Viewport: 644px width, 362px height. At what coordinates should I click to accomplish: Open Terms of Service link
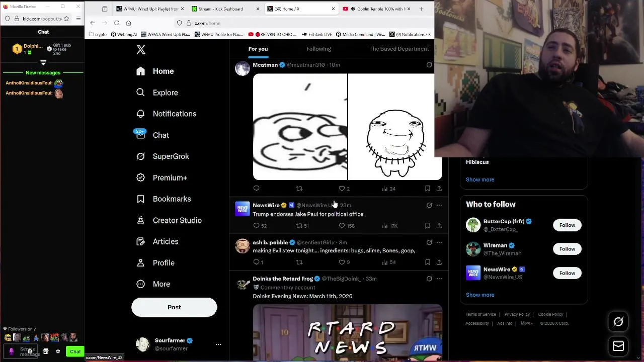481,314
